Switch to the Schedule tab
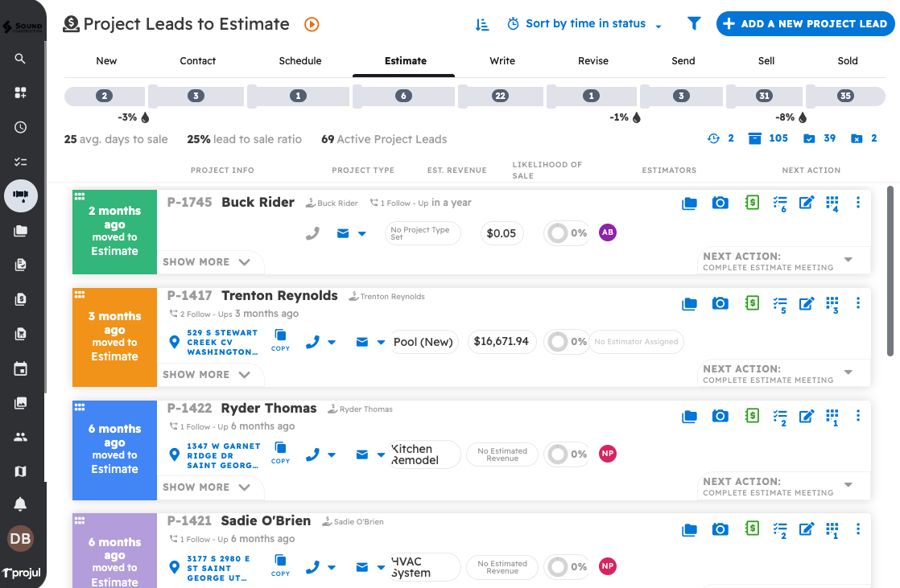Screen dimensions: 900x588 [300, 61]
